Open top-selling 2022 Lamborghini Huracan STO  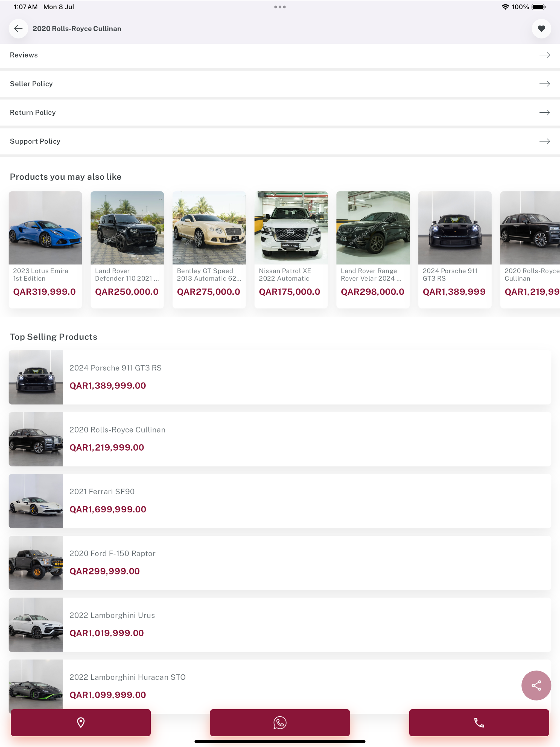280,686
